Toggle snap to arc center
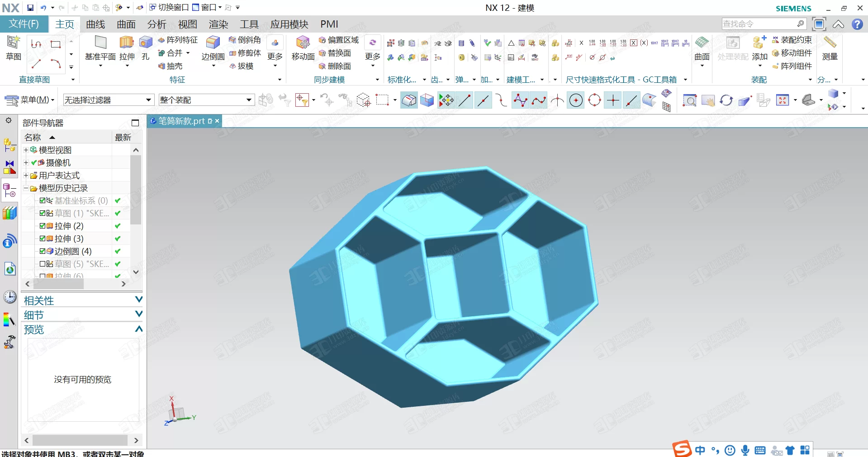Viewport: 868px width, 457px height. 576,100
